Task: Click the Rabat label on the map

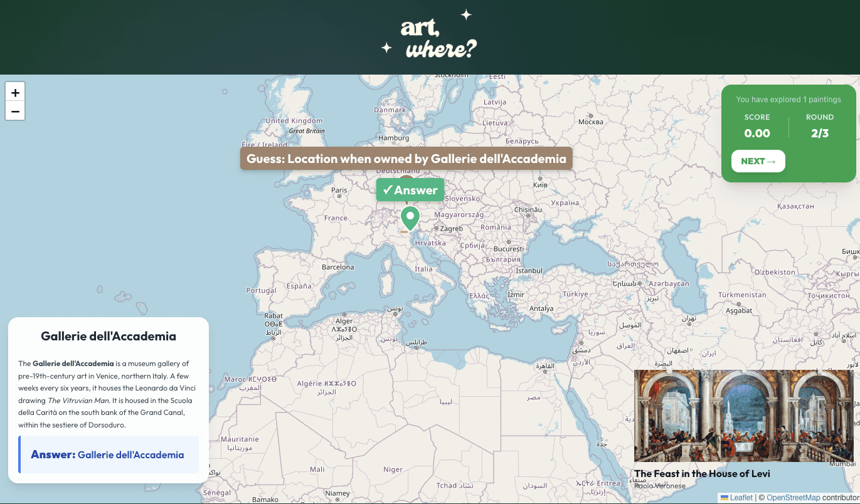Action: [273, 316]
